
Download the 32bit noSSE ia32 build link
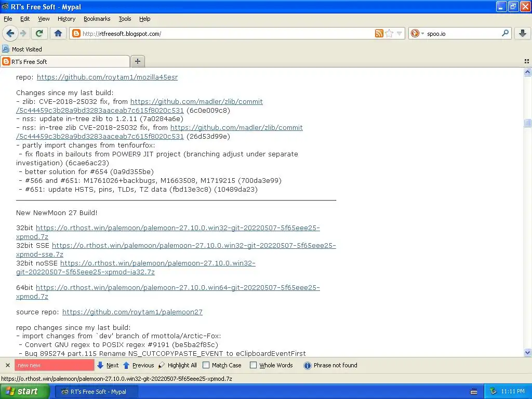pyautogui.click(x=158, y=263)
